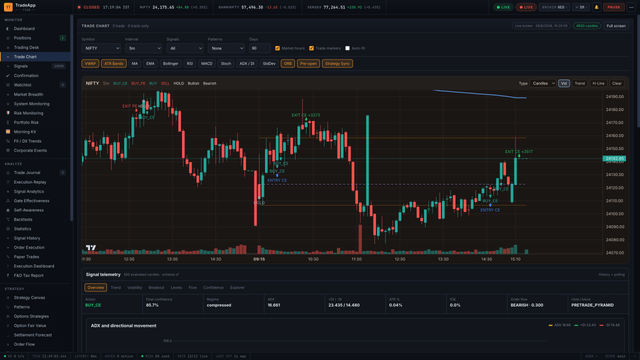
Task: Toggle the Trade markers checkbox
Action: coord(311,48)
